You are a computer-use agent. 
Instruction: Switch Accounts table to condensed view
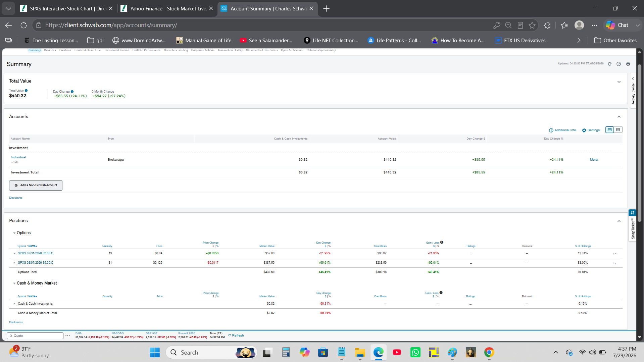[x=618, y=130]
